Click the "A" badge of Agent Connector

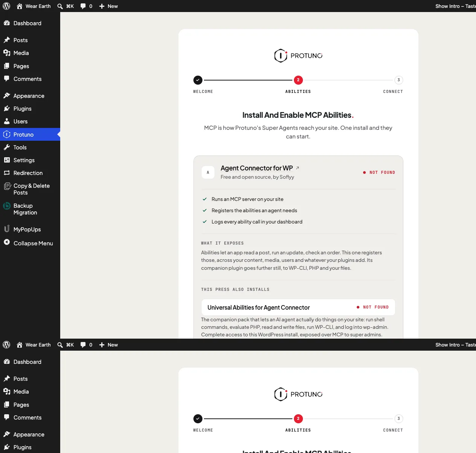click(x=208, y=172)
